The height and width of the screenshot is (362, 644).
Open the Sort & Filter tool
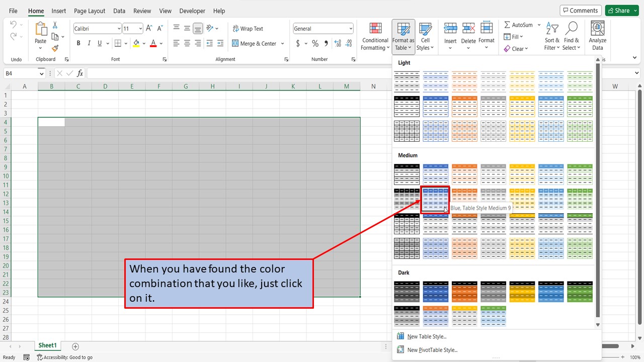(x=551, y=36)
